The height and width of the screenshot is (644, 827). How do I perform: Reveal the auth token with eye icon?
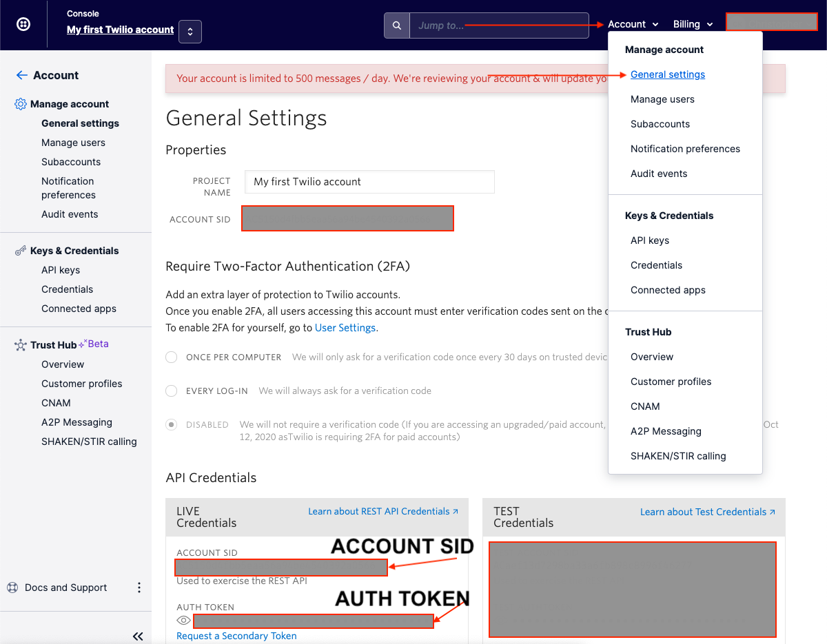click(183, 620)
